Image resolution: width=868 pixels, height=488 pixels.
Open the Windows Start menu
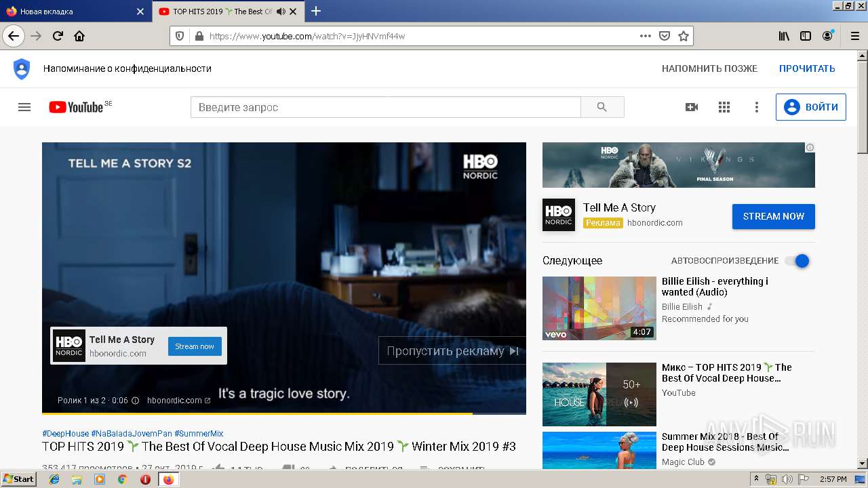18,479
